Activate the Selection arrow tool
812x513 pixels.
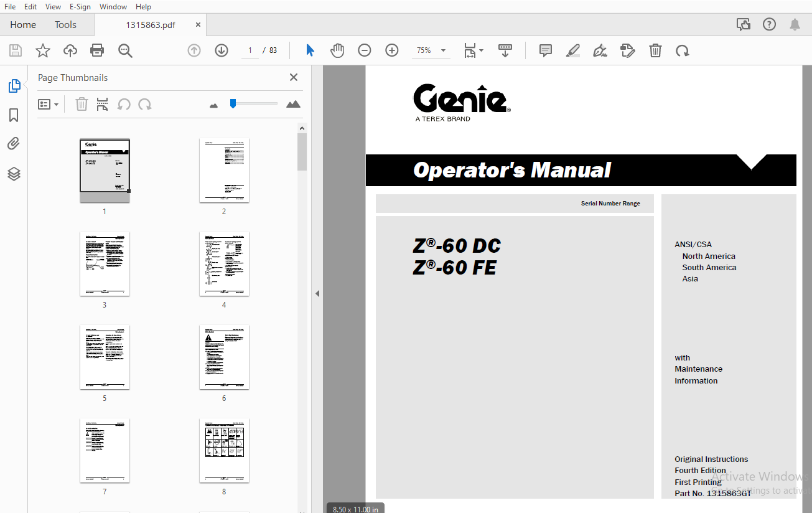(x=310, y=50)
